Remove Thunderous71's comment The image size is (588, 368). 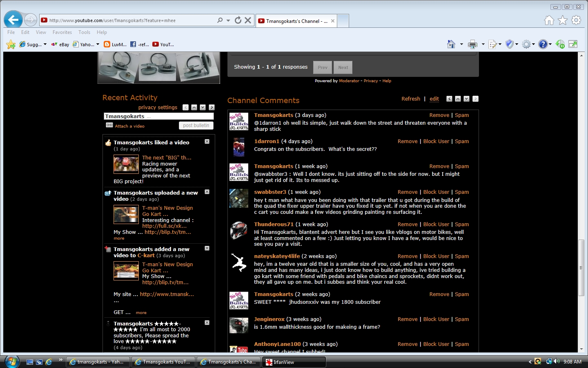click(x=408, y=224)
